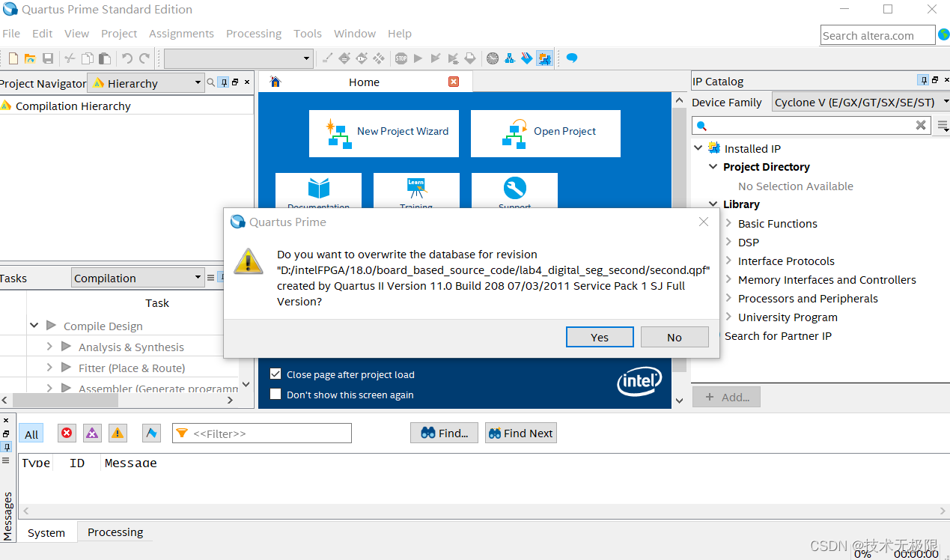This screenshot has height=560, width=950.
Task: Open the Platform Designer hierarchy icon
Action: tap(510, 58)
